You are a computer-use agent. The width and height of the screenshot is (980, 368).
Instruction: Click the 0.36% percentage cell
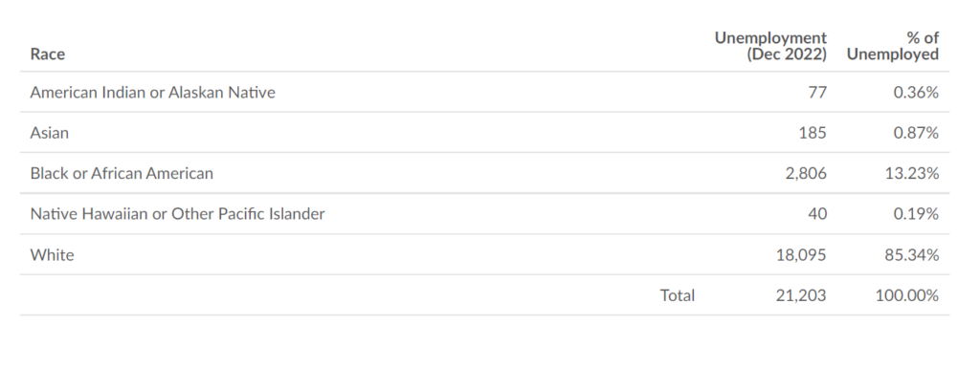[x=916, y=93]
